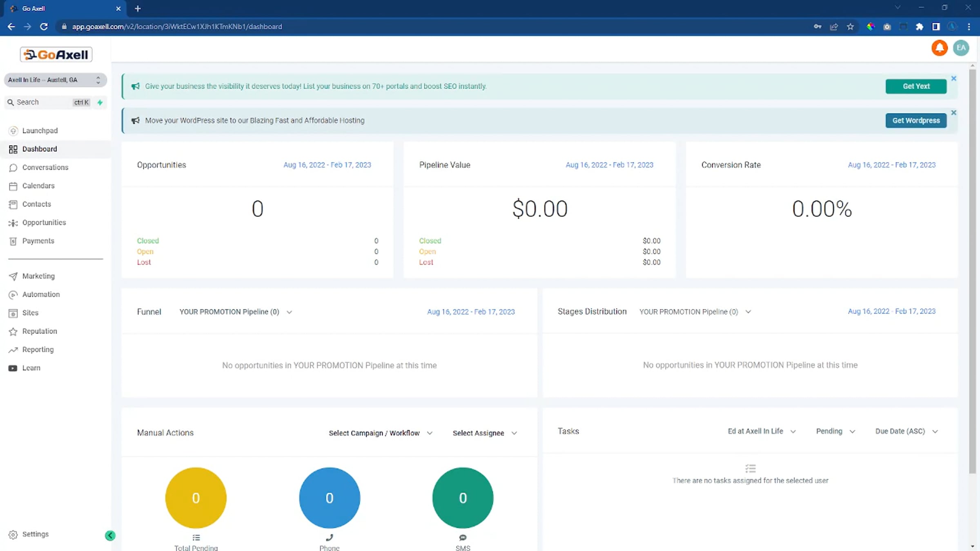Viewport: 980px width, 551px height.
Task: Dismiss the Yext promotion banner
Action: coord(954,78)
